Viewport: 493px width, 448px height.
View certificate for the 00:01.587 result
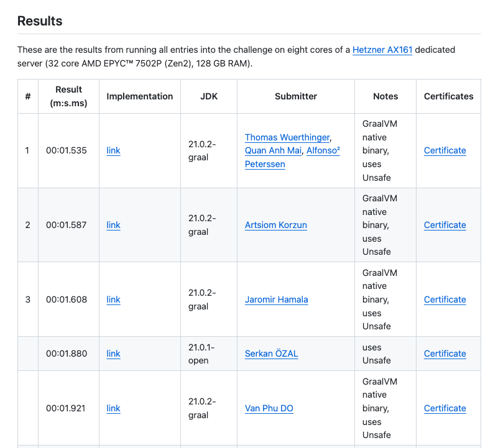point(445,225)
